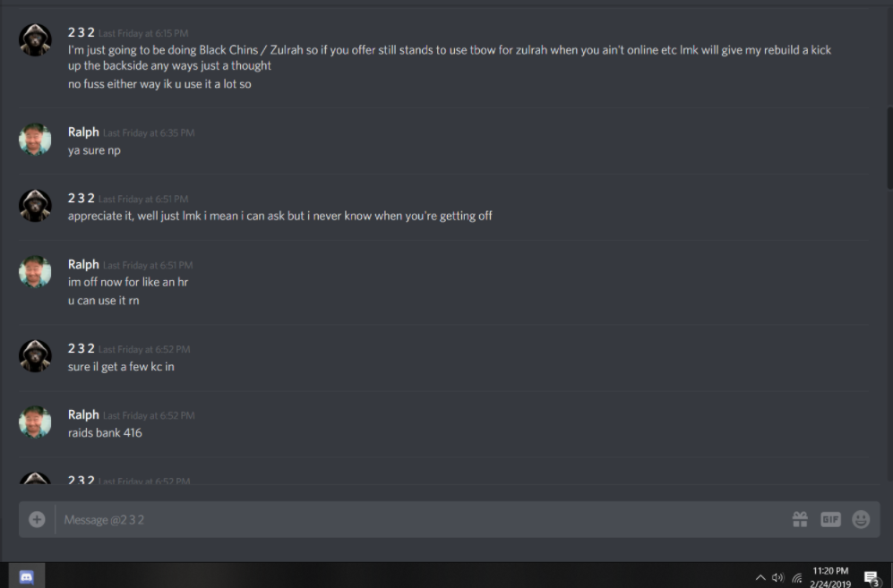Open the taskbar clock showing 11:20 PM
Screen dimensions: 893x588
830,576
